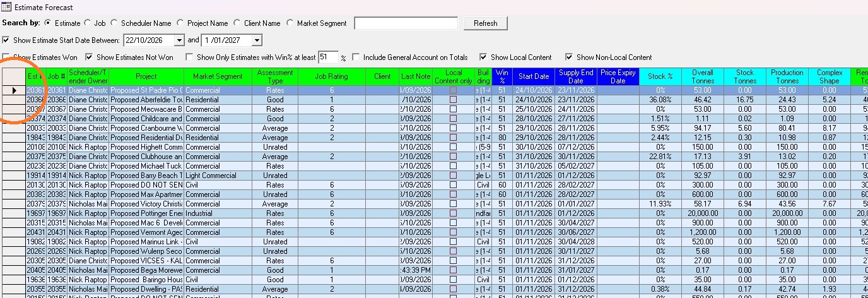Click the Win % column header

(502, 76)
